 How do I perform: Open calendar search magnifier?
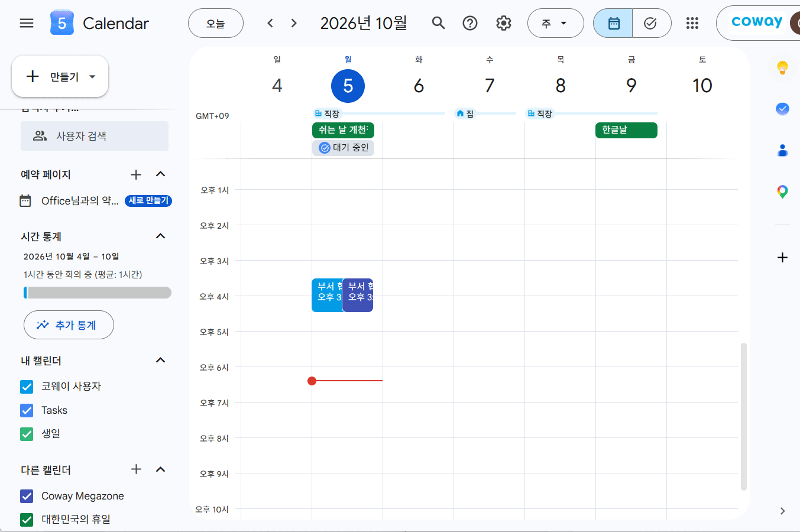click(438, 23)
